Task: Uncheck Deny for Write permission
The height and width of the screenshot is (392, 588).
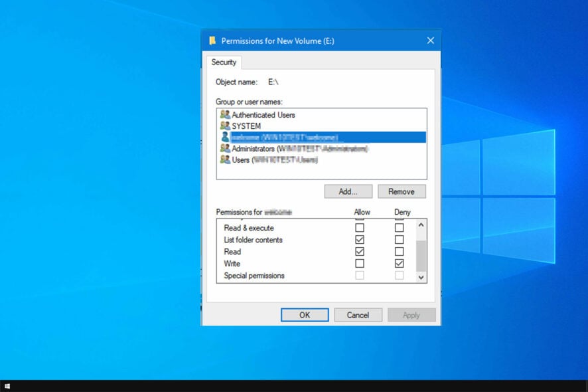Action: (399, 263)
